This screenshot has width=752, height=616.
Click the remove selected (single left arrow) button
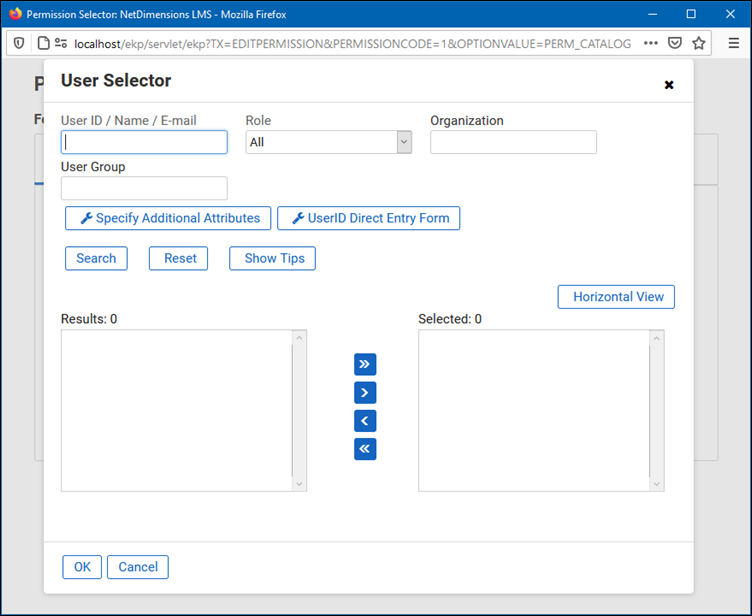tap(365, 421)
